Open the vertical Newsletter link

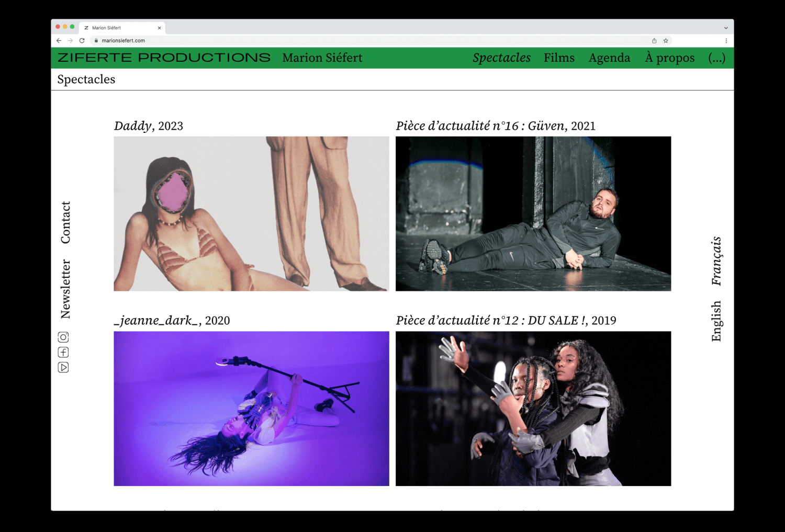pos(65,289)
